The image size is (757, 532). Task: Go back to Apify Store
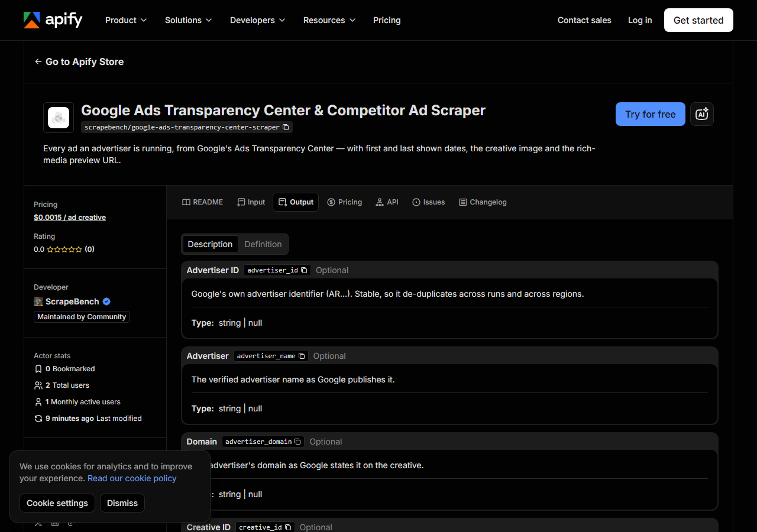(x=79, y=61)
